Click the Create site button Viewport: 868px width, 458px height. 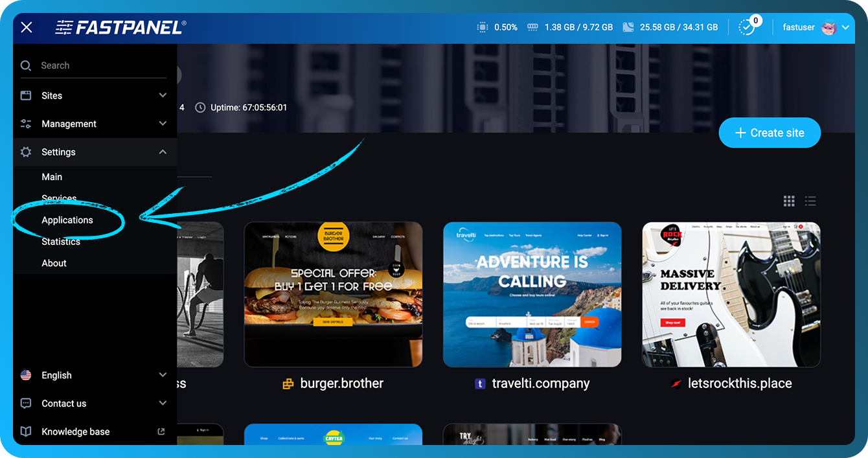click(770, 132)
